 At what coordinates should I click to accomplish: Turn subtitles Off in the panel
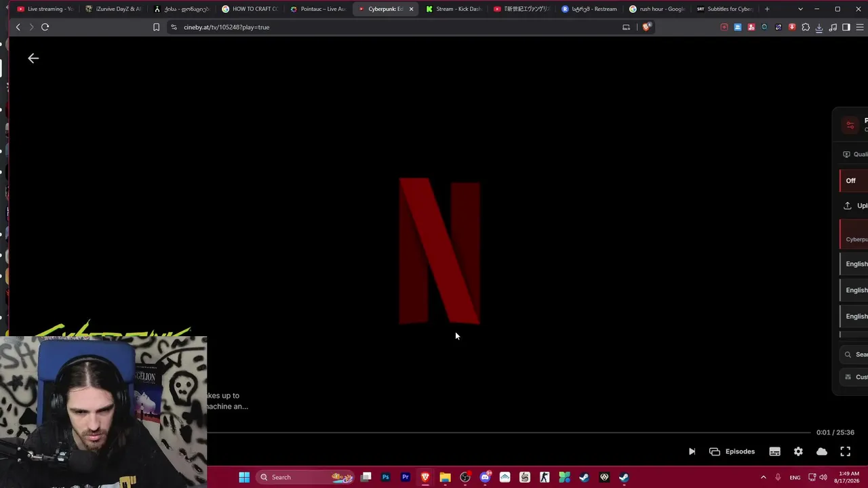[854, 181]
